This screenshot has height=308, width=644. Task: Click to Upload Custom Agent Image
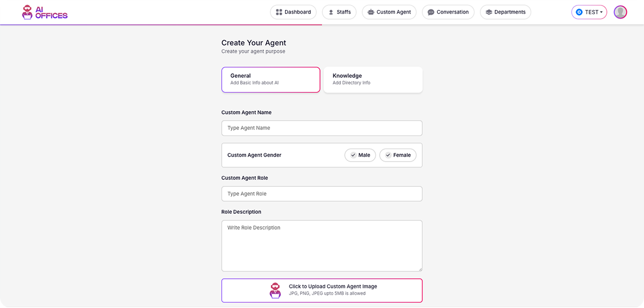(x=333, y=290)
